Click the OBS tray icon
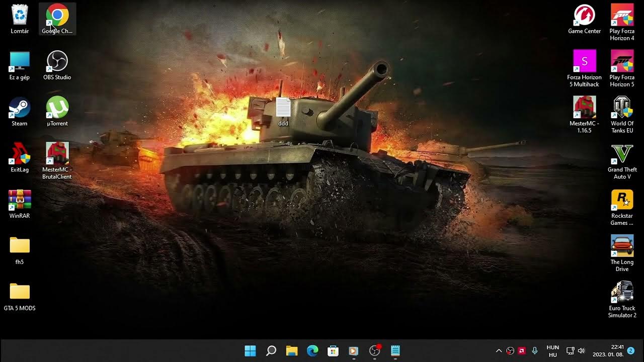This screenshot has height=362, width=644. coord(510,351)
